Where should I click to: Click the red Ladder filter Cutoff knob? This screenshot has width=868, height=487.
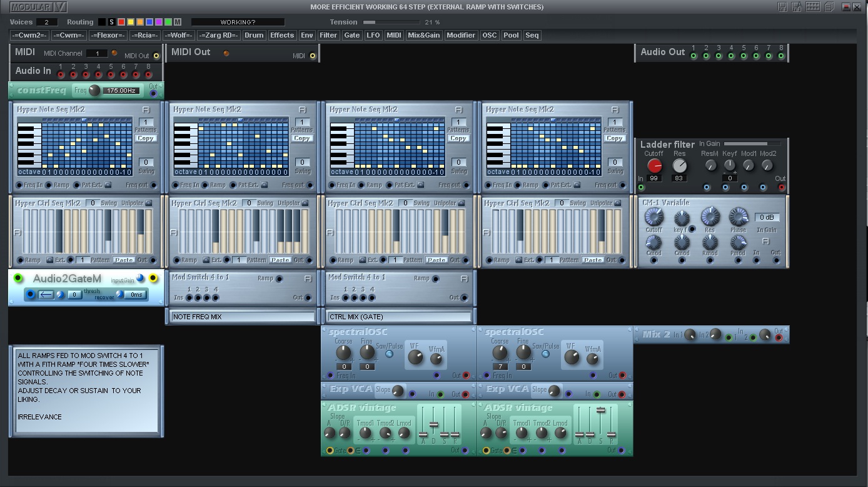654,166
